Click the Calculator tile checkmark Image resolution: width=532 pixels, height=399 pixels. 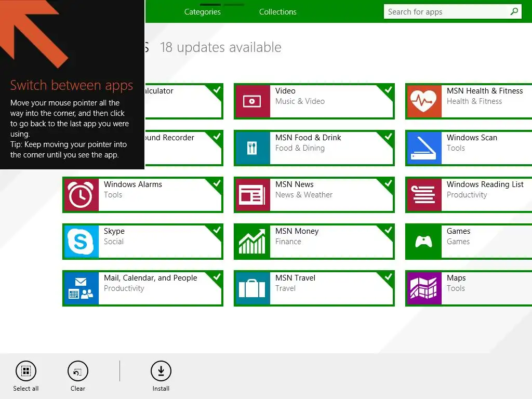(217, 90)
